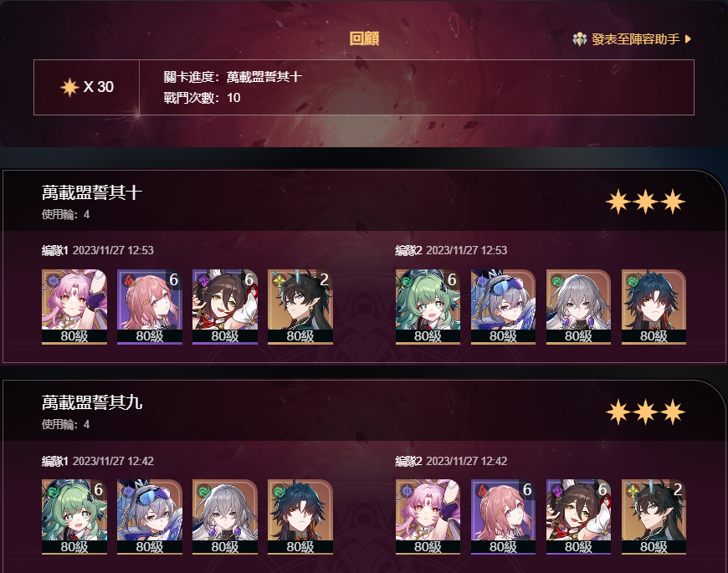Select the dark-haired quantum character in 其十 team 1

click(225, 307)
